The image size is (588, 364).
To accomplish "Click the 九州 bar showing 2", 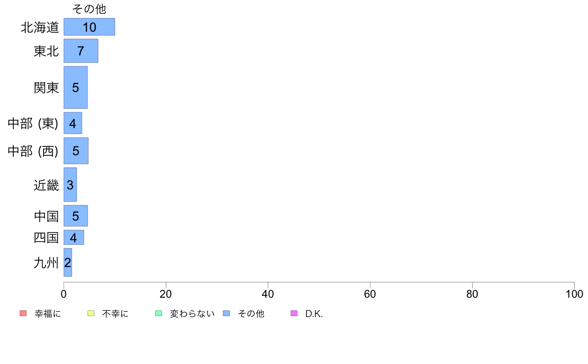I will pyautogui.click(x=68, y=263).
